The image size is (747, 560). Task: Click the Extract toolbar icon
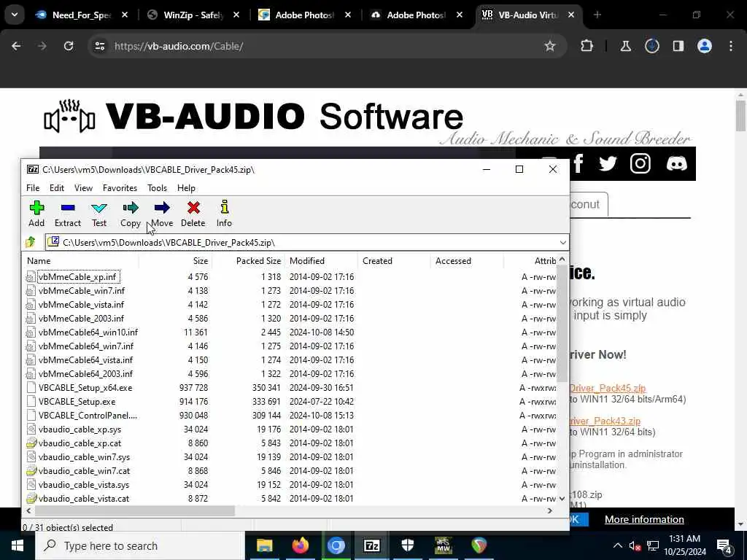coord(68,214)
